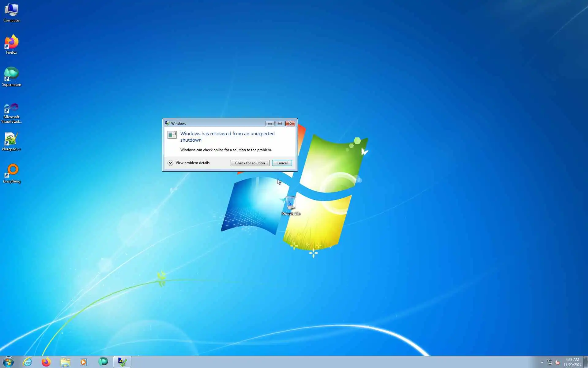Open the Start menu
This screenshot has width=588, height=368.
click(x=8, y=362)
